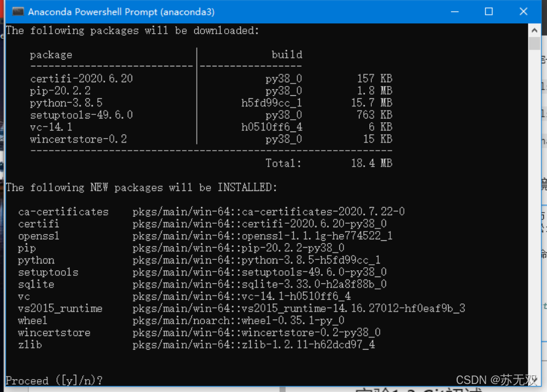The width and height of the screenshot is (547, 392).
Task: Click the 'vs2015_runtime' package name
Action: tap(60, 308)
